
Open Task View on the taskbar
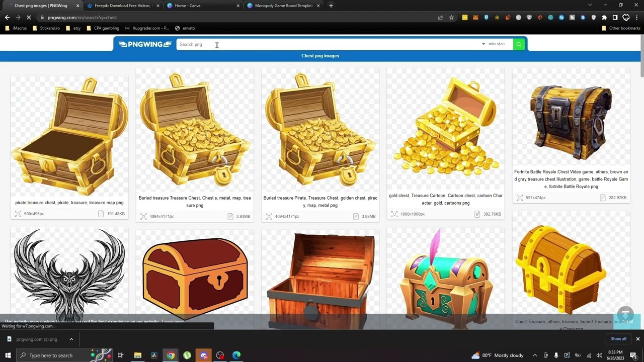point(121,355)
